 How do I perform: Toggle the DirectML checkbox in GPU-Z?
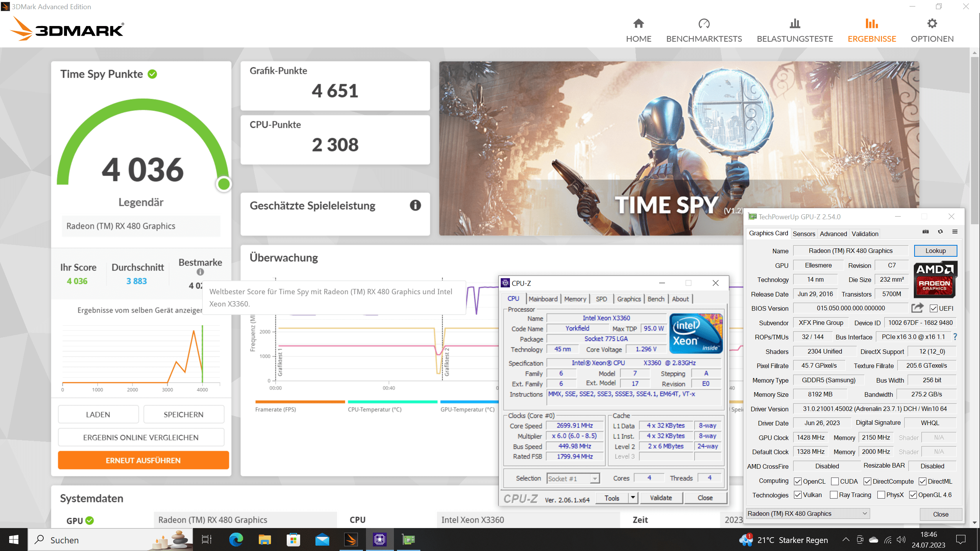(x=923, y=481)
